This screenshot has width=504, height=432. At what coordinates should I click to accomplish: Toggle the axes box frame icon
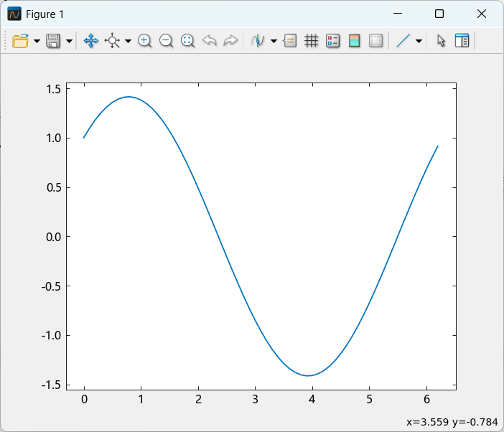pyautogui.click(x=375, y=41)
